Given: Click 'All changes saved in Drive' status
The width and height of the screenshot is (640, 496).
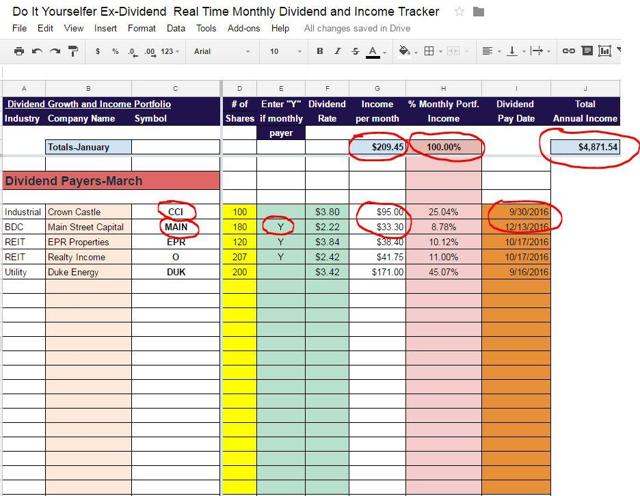Looking at the screenshot, I should (x=357, y=28).
